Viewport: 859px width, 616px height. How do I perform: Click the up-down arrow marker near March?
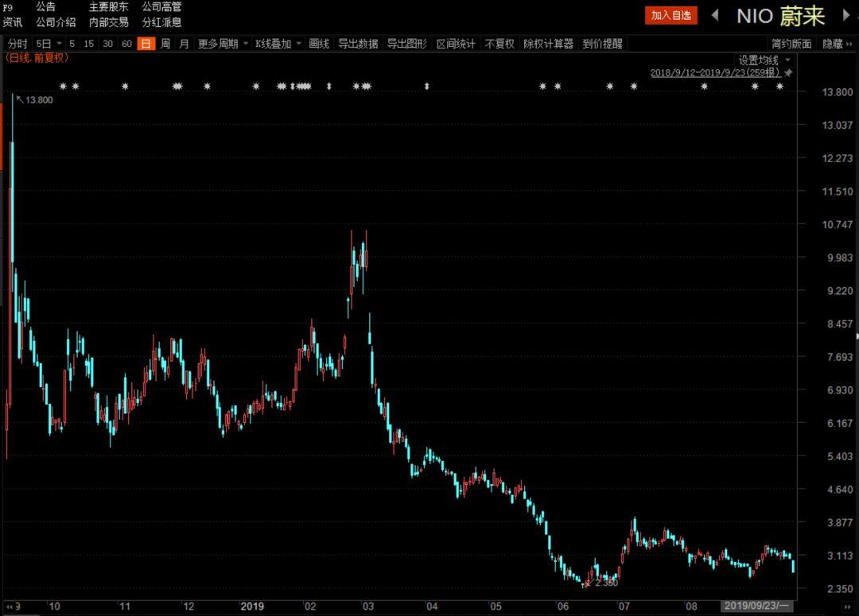click(x=329, y=87)
